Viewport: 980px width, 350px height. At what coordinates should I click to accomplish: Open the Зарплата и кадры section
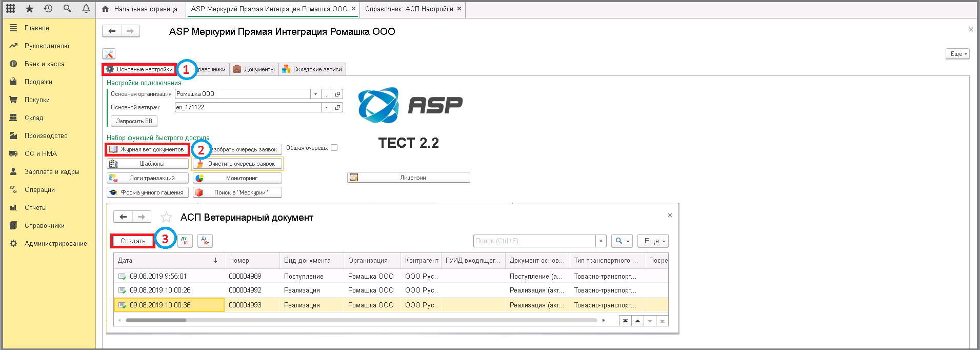52,172
